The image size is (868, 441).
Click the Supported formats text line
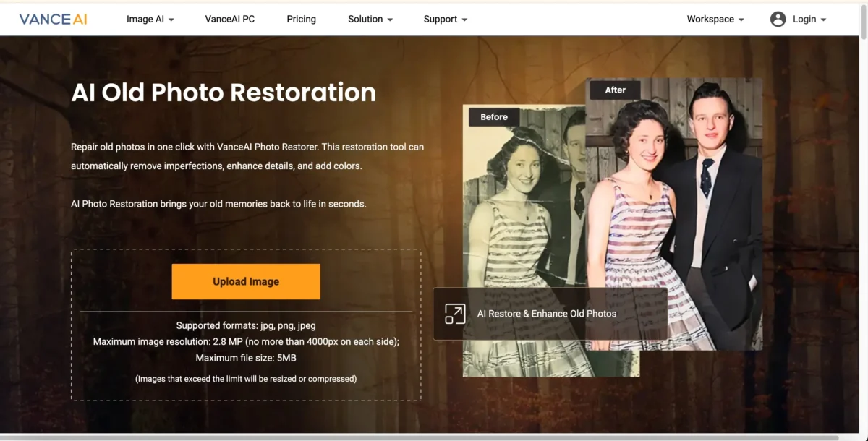point(246,326)
